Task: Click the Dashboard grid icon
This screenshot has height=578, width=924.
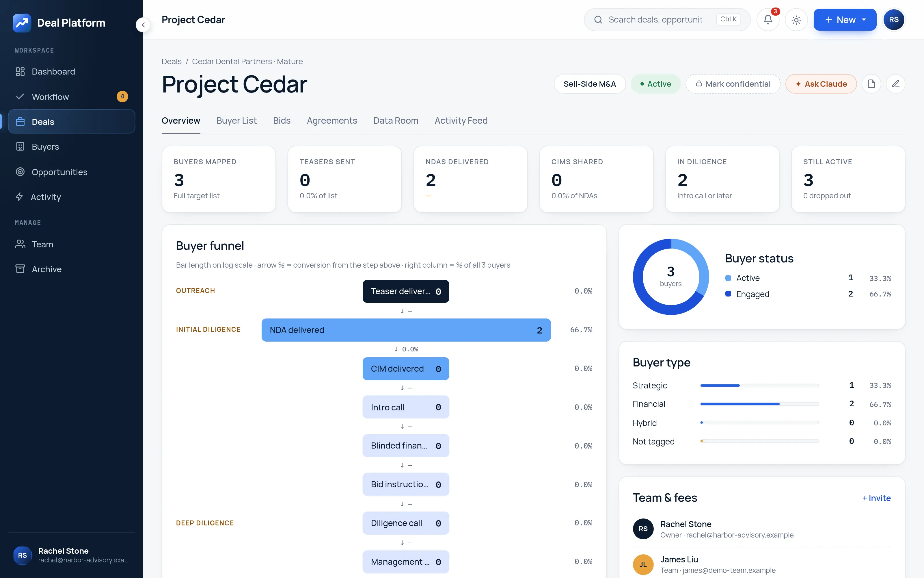Action: (x=20, y=71)
